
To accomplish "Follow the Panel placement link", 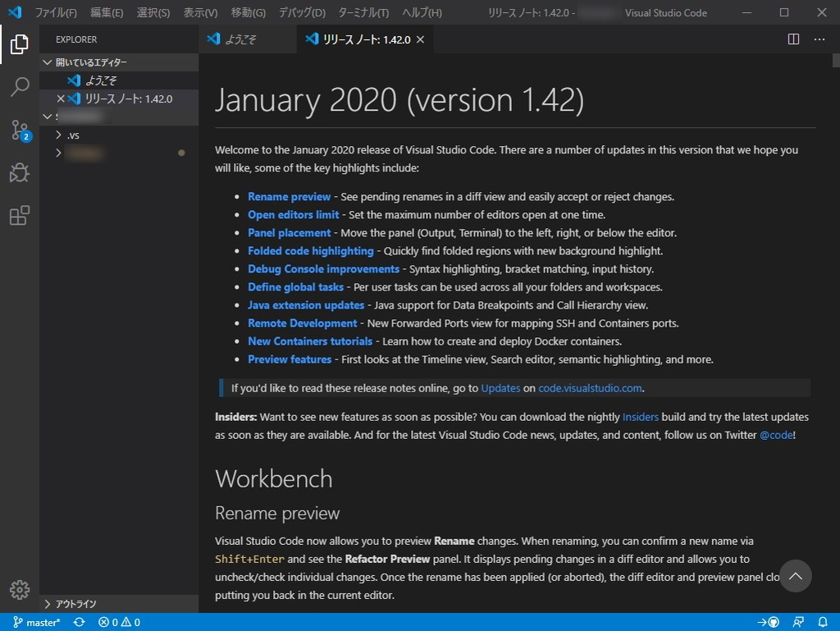I will pyautogui.click(x=290, y=233).
